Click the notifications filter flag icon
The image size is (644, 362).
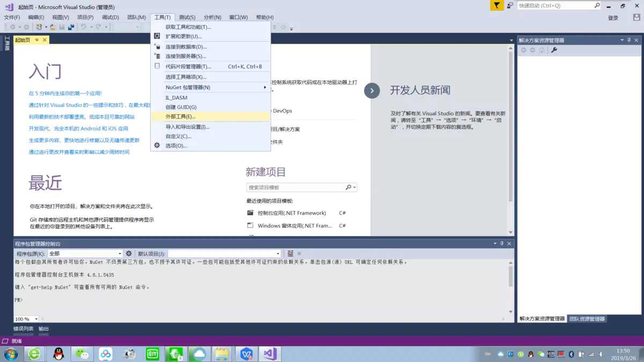pyautogui.click(x=497, y=5)
